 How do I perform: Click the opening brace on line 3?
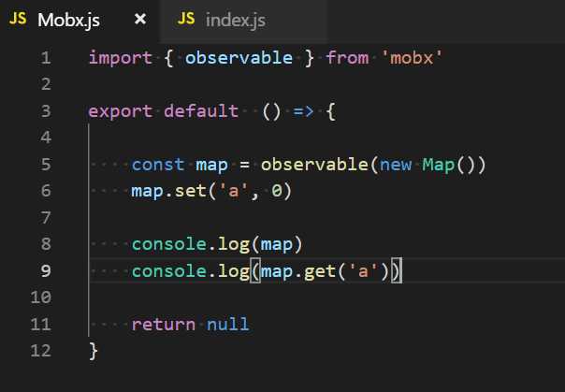(330, 111)
